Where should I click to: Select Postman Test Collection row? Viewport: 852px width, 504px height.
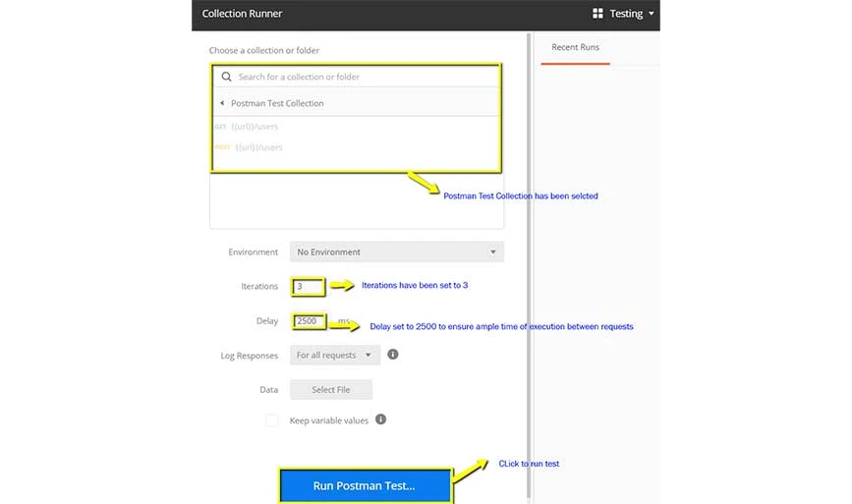pyautogui.click(x=356, y=103)
